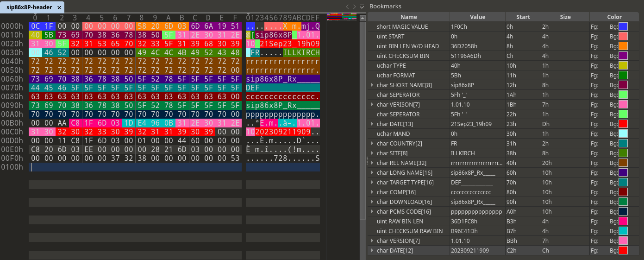
Task: Open yellow Bg swatch for uchar TYPE
Action: [623, 65]
